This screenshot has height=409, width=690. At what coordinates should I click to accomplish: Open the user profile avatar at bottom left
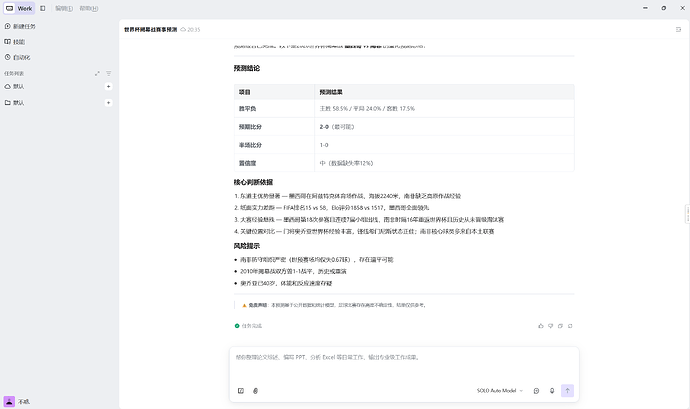tap(9, 402)
